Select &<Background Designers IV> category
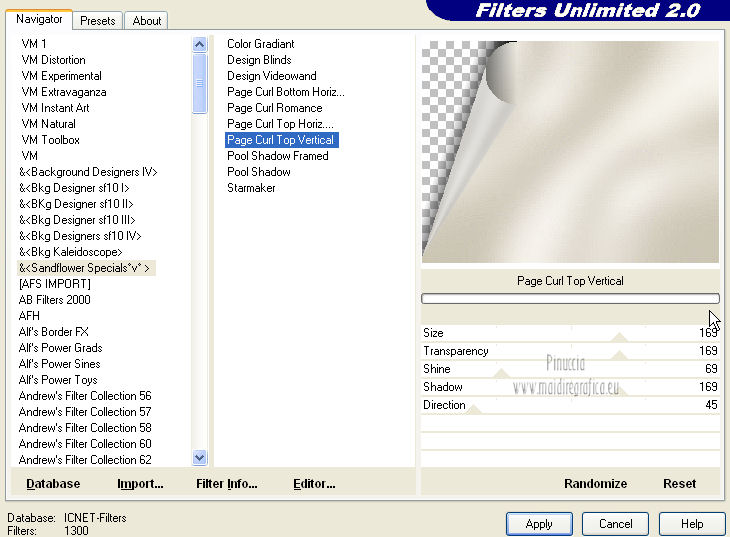 88,172
